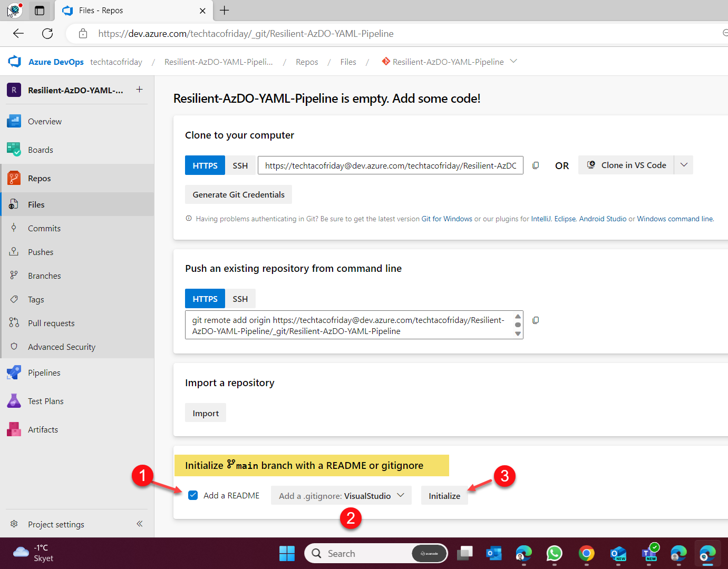Image resolution: width=728 pixels, height=569 pixels.
Task: Select Files under Repos
Action: tap(77, 204)
